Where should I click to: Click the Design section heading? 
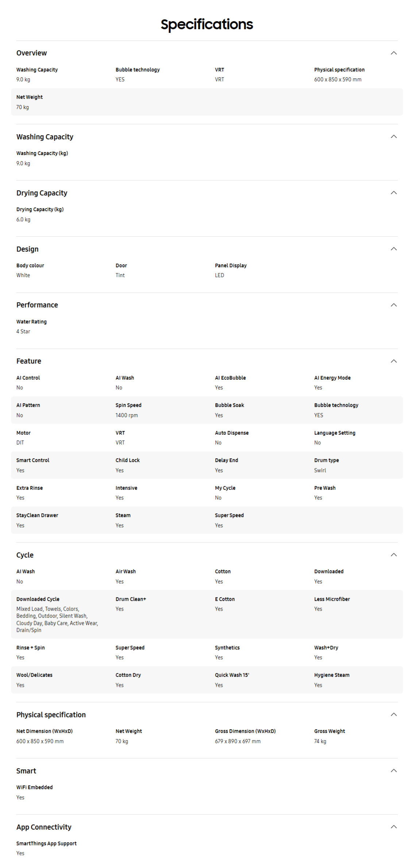[27, 249]
